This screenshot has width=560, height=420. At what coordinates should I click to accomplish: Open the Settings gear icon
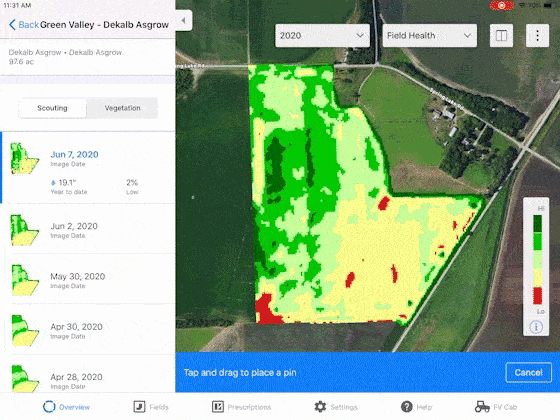click(x=320, y=406)
